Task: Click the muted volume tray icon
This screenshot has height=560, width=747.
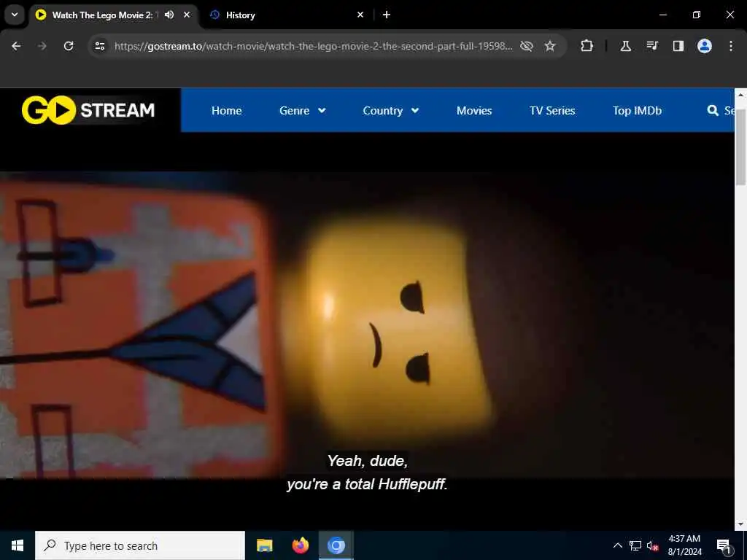Action: coord(653,546)
